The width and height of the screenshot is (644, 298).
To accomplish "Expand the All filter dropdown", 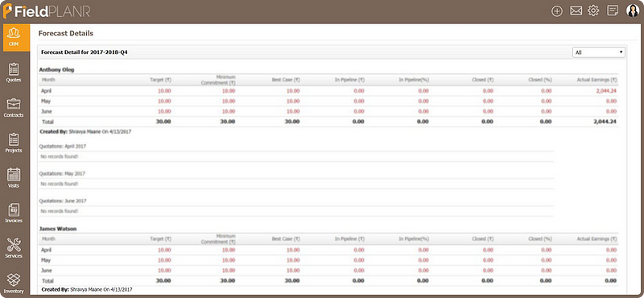I will (x=599, y=52).
